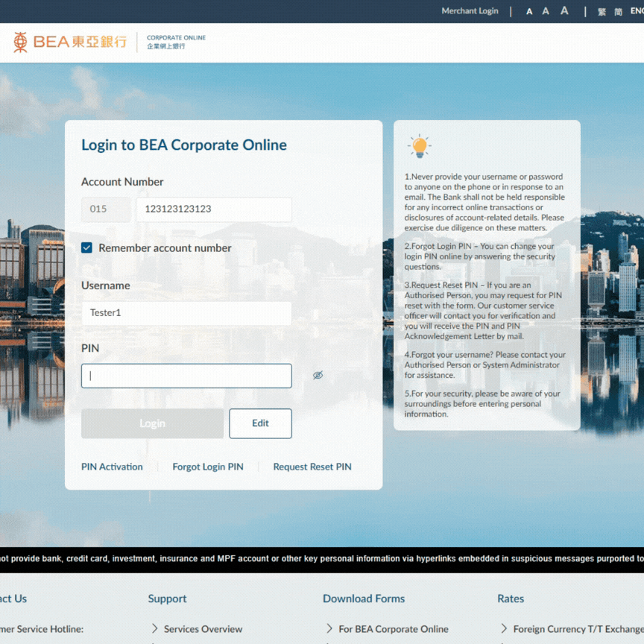Open For BEA Corporate Online forms link
Viewport: 644px width, 644px height.
394,629
